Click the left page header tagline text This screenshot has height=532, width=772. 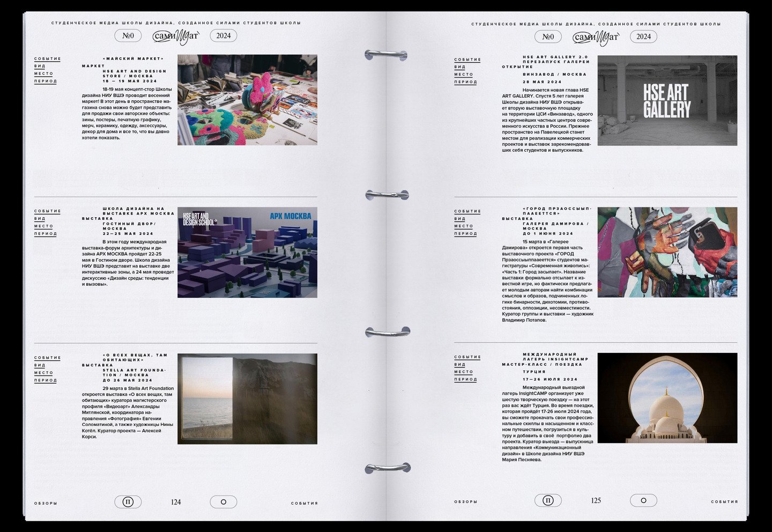click(x=176, y=23)
